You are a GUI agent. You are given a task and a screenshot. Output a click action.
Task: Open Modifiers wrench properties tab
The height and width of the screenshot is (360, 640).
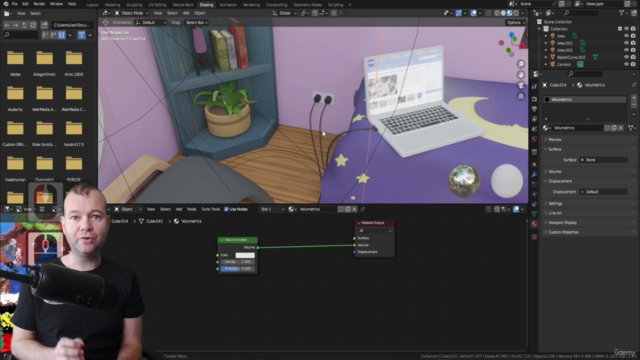coord(534,175)
